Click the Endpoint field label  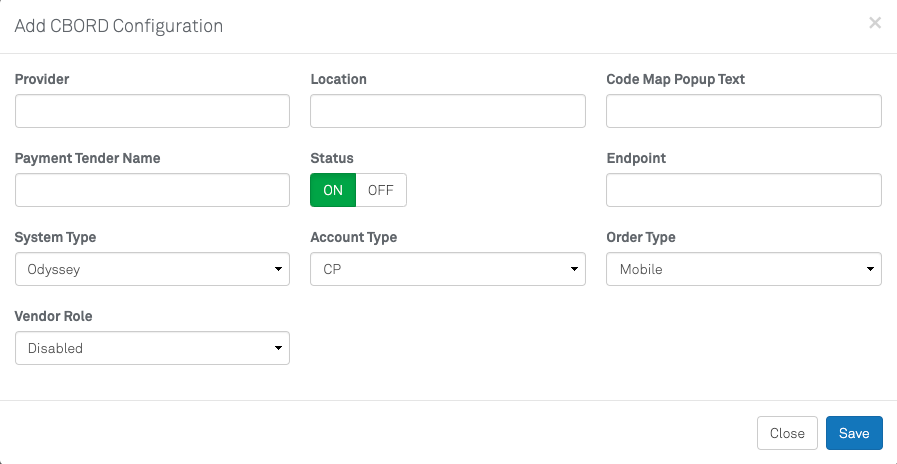[636, 158]
